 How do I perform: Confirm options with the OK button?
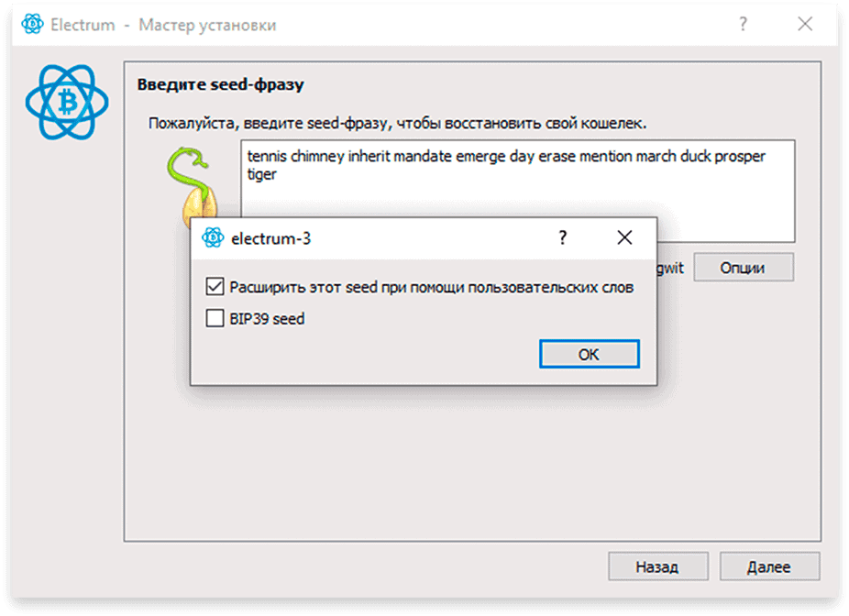(x=590, y=354)
